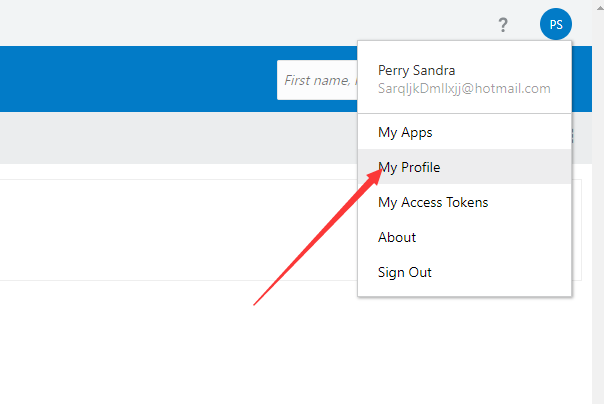Click the blue PS user avatar
This screenshot has width=604, height=404.
pyautogui.click(x=556, y=24)
